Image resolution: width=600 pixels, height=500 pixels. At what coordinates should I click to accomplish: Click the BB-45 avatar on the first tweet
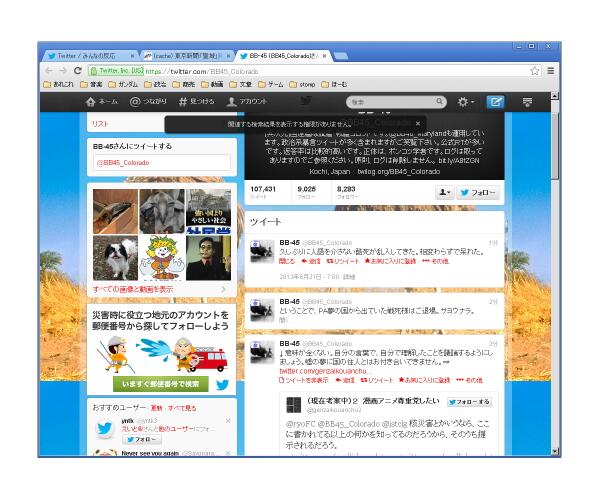click(262, 251)
